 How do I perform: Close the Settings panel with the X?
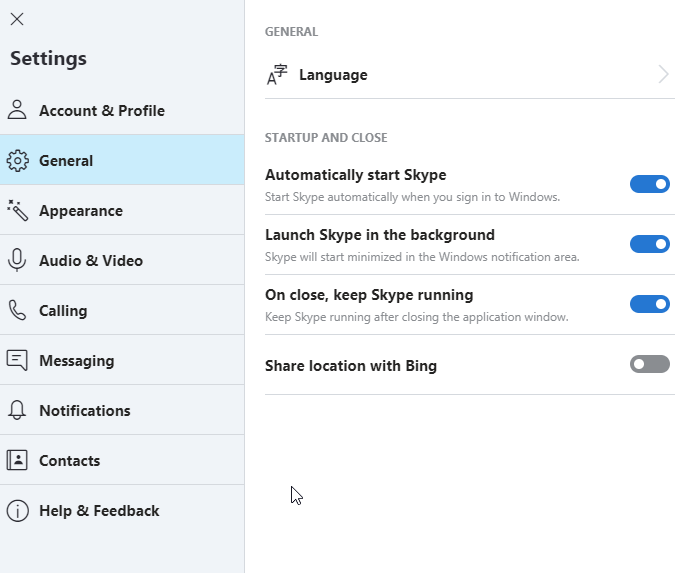tap(17, 19)
